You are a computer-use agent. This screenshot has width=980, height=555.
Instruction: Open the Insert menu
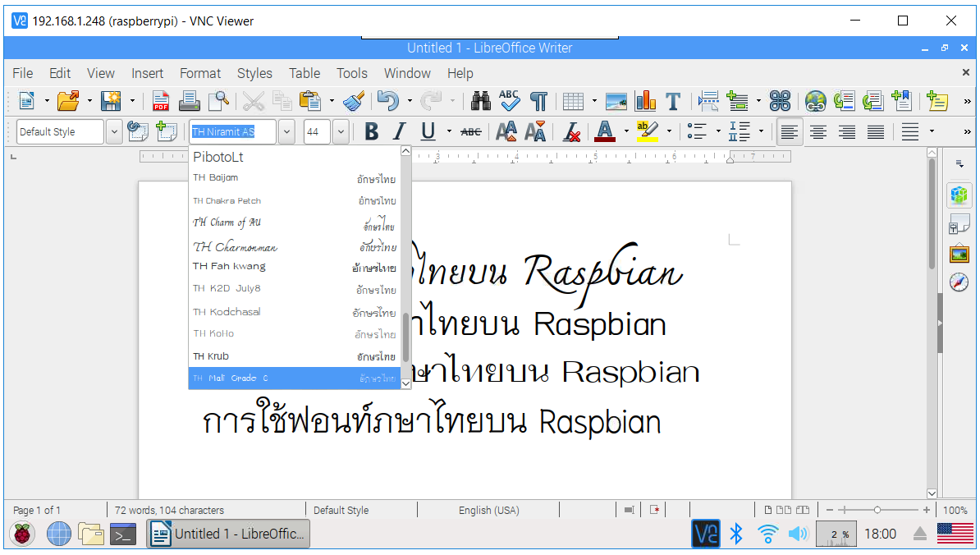[148, 73]
